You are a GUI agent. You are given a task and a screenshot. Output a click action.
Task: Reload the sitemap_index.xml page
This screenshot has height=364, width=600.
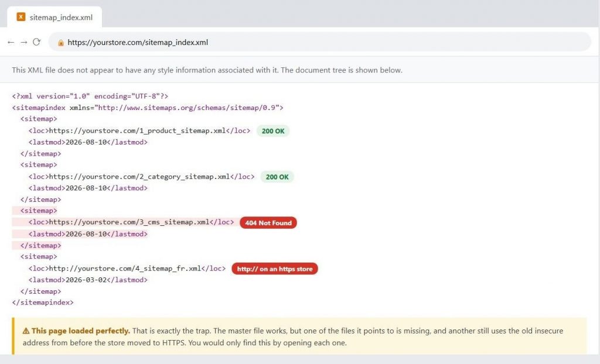point(37,42)
